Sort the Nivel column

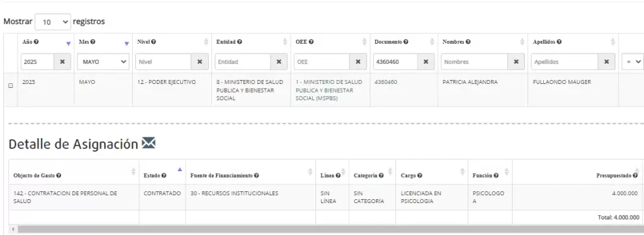coord(206,42)
